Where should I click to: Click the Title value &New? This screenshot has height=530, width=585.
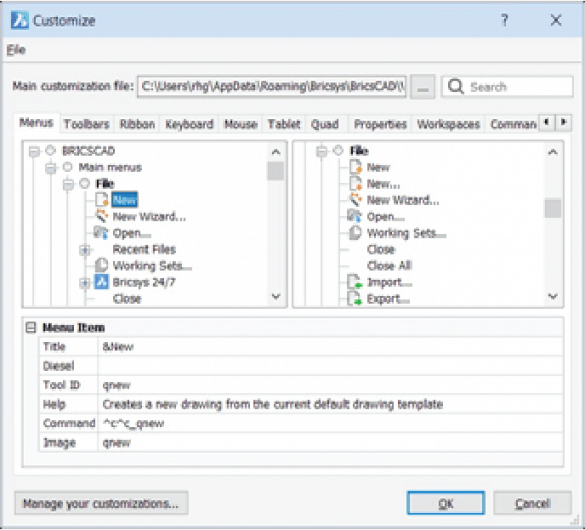(x=118, y=347)
